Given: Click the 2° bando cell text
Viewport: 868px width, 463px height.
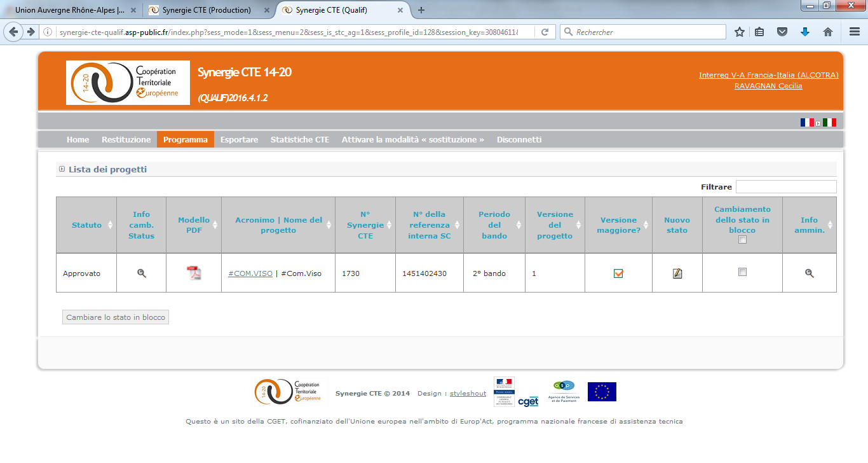Looking at the screenshot, I should click(489, 273).
